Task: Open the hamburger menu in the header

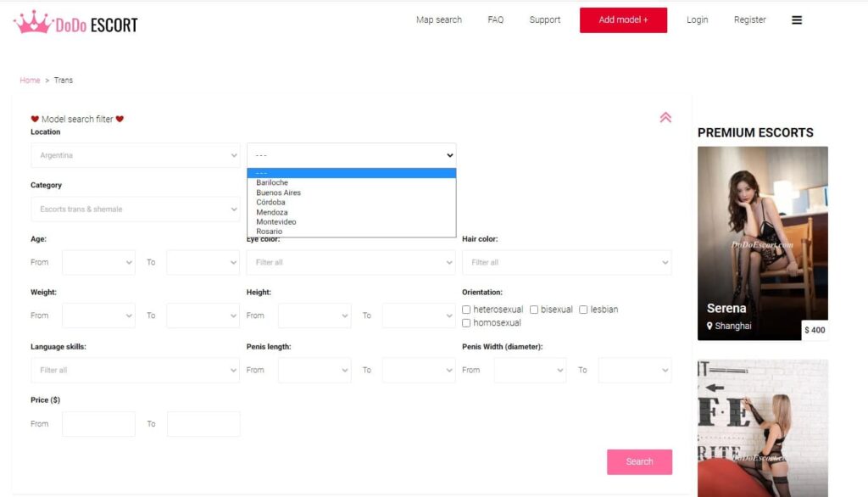Action: [796, 20]
